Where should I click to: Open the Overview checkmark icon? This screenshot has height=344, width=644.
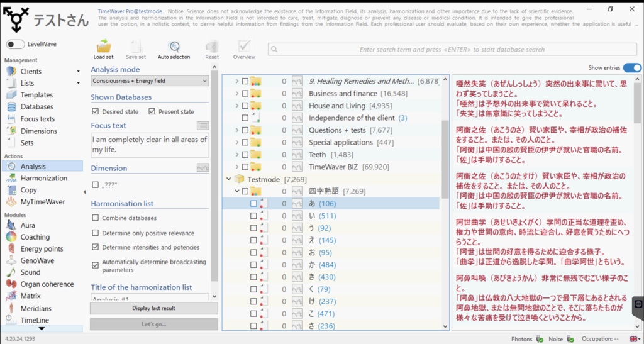(244, 49)
